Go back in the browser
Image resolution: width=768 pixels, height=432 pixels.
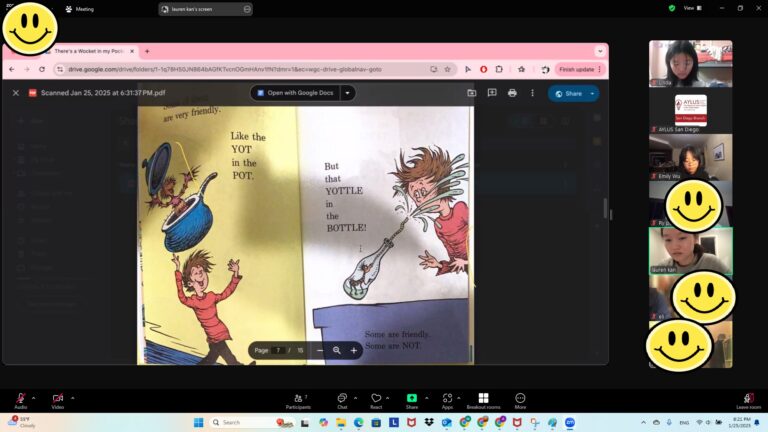click(12, 70)
